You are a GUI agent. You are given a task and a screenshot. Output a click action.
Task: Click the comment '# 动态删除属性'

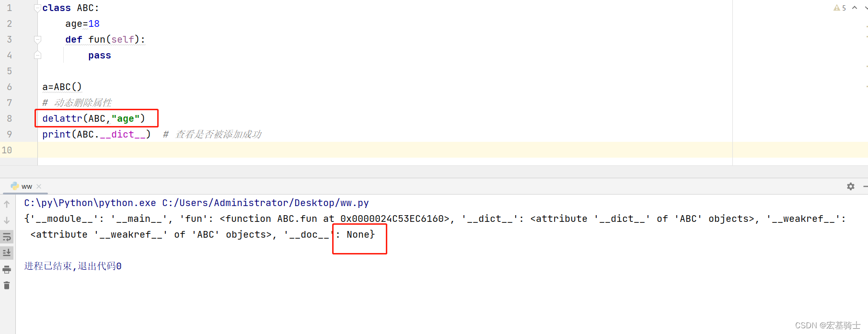(x=77, y=103)
